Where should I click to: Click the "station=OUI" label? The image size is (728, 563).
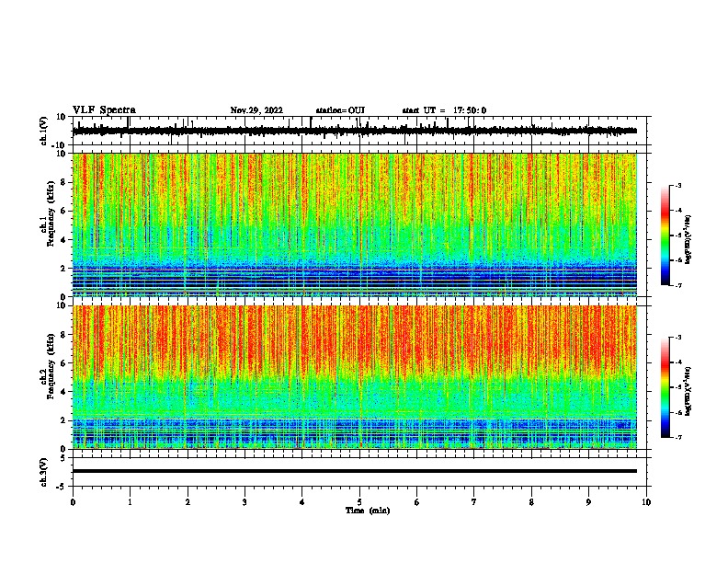(340, 110)
